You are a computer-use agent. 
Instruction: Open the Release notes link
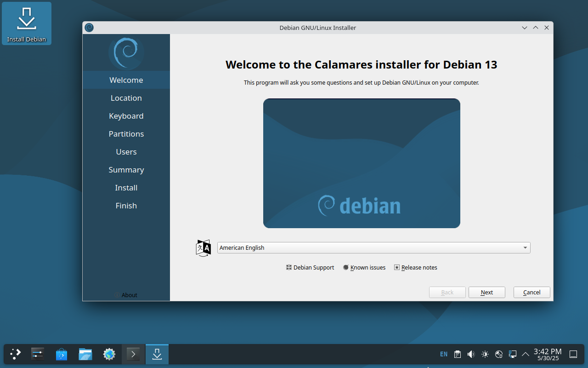pos(416,268)
